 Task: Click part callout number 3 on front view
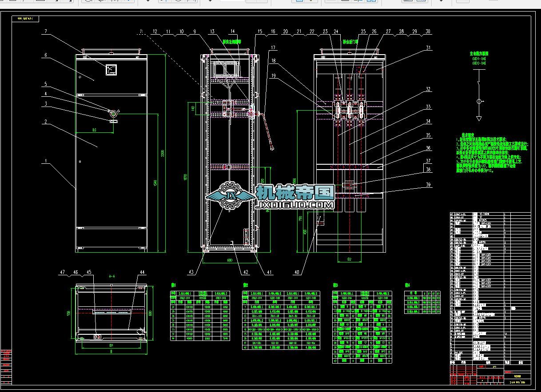pyautogui.click(x=45, y=103)
